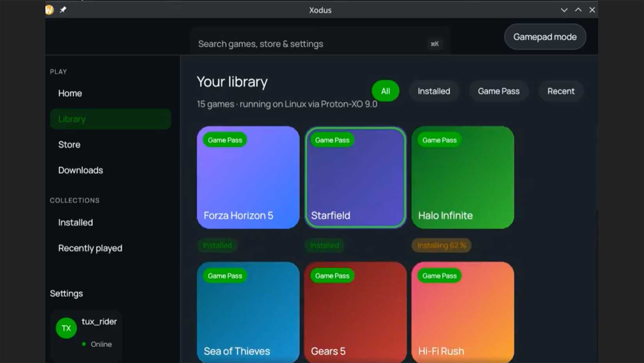Show Recent games filter
The image size is (644, 363).
click(561, 91)
